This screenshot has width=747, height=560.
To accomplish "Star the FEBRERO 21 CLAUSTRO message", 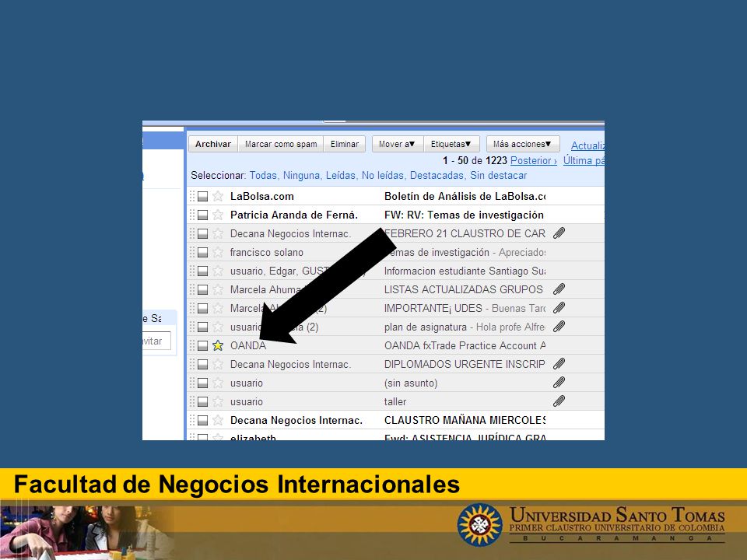I will point(218,233).
